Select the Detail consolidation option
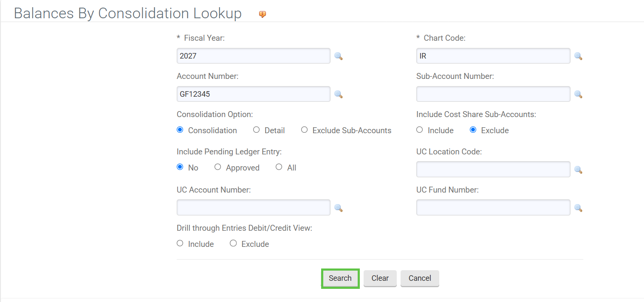The image size is (644, 302). point(256,130)
